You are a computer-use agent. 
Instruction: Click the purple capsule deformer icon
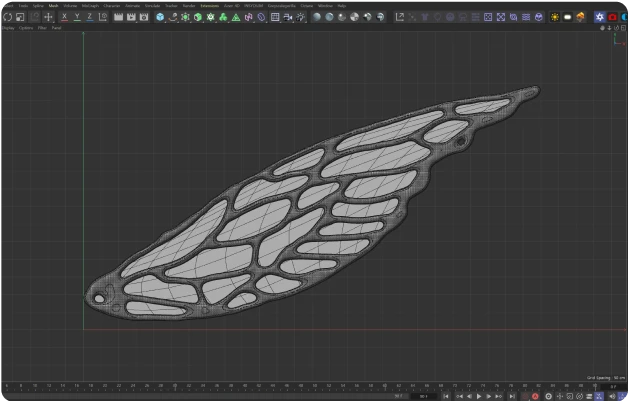tap(262, 17)
